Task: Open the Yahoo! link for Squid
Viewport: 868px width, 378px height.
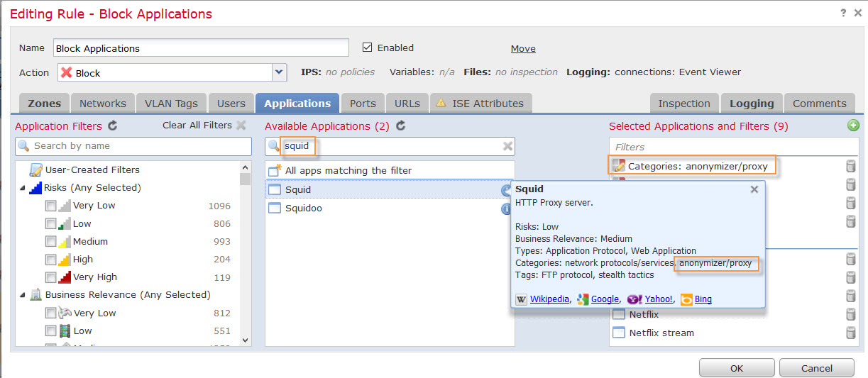Action: click(659, 299)
